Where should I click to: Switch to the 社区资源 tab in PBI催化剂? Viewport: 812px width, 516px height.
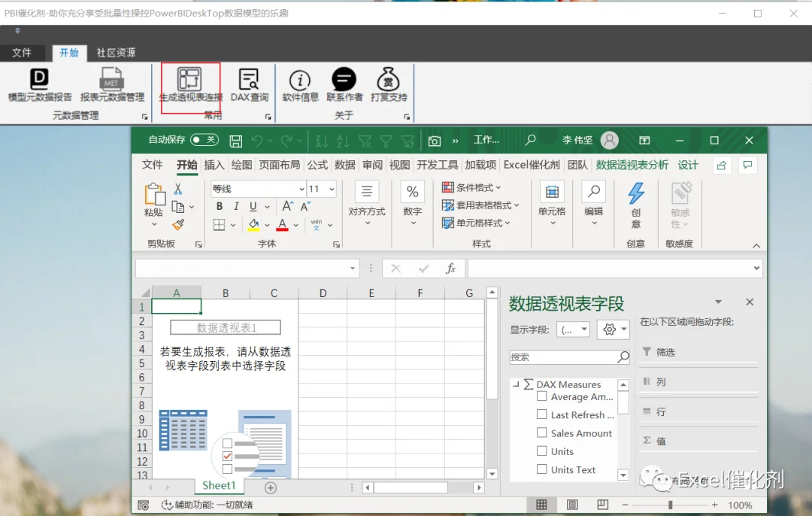[x=116, y=53]
